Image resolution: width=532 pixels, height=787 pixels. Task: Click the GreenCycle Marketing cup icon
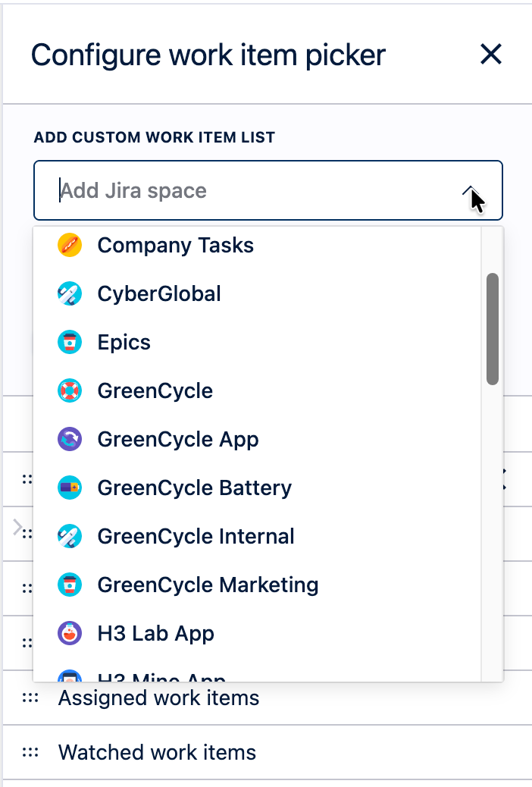[x=70, y=585]
